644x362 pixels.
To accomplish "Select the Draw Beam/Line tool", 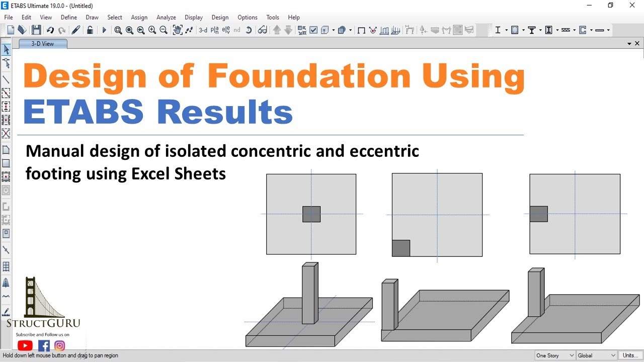I will click(x=6, y=79).
